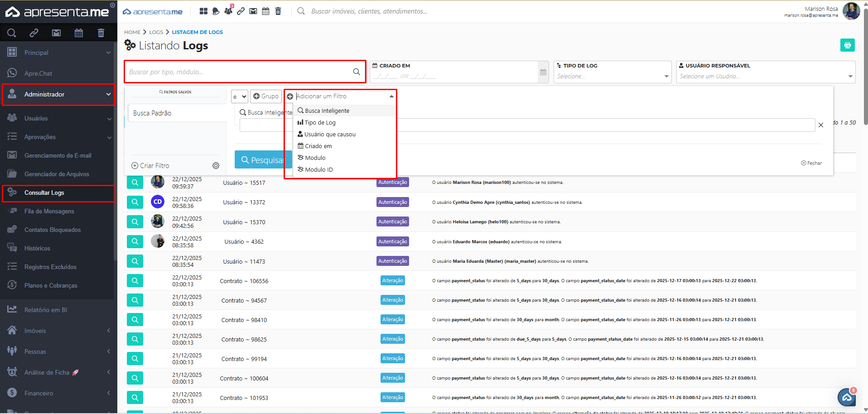Click the calendar icon in the Criado Em field
868x414 pixels.
point(543,72)
